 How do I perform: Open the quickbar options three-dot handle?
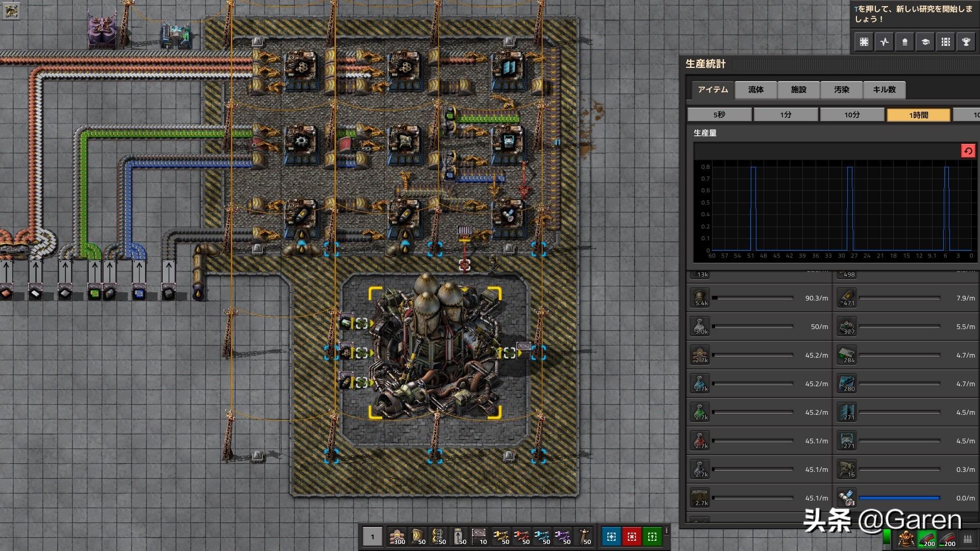coord(667,531)
